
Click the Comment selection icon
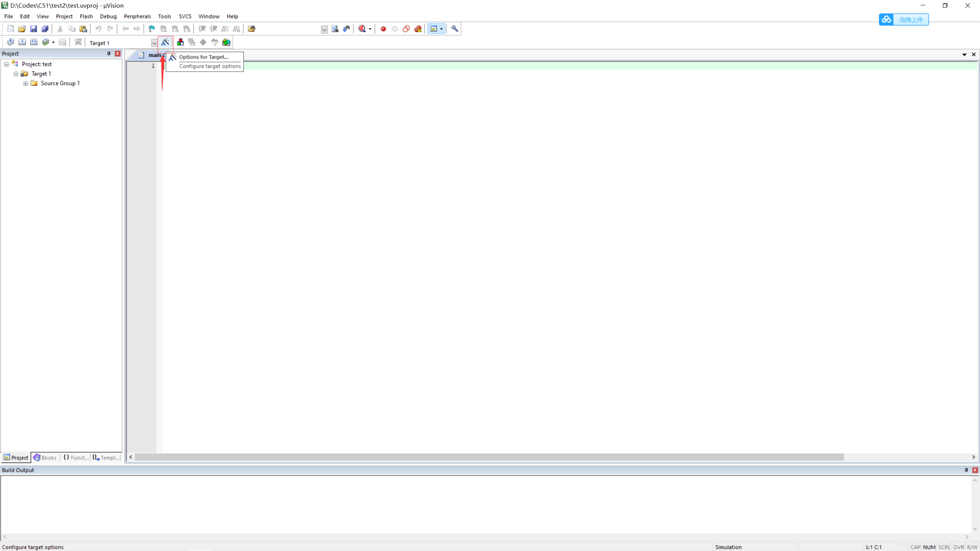[x=225, y=29]
